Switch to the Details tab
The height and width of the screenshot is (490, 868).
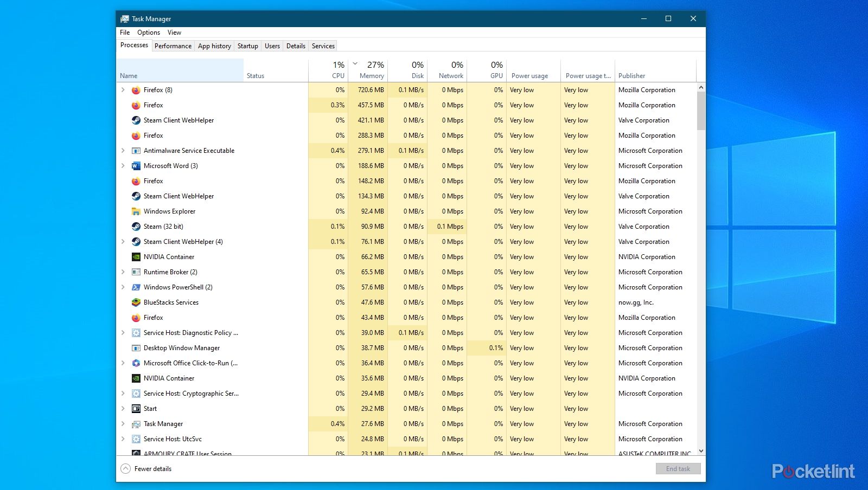tap(296, 46)
